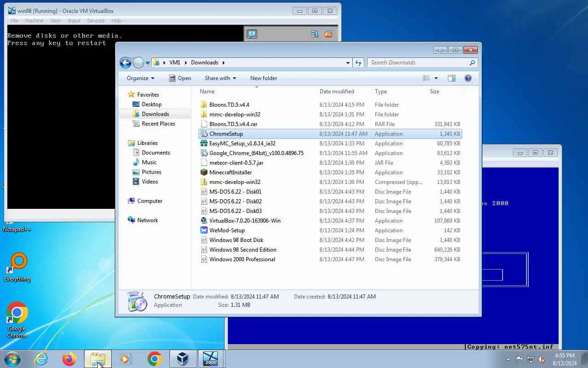The height and width of the screenshot is (368, 588).
Task: Open Documents library in sidebar
Action: (156, 153)
